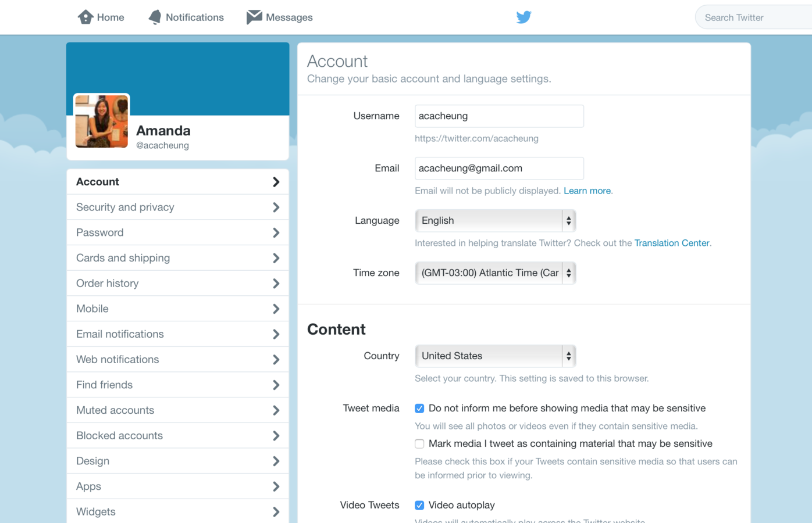Check 'Mark media I tweet' as sensitive
Image resolution: width=812 pixels, height=523 pixels.
[419, 444]
